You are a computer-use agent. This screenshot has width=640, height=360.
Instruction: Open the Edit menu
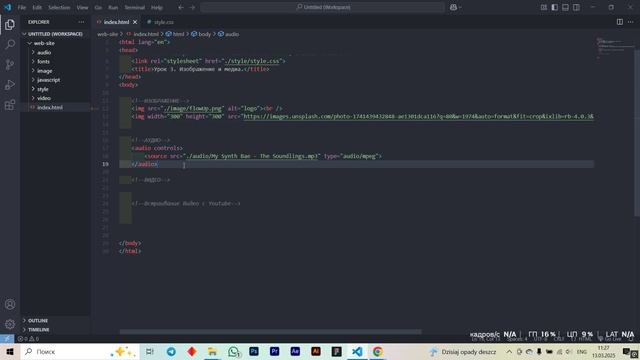37,7
